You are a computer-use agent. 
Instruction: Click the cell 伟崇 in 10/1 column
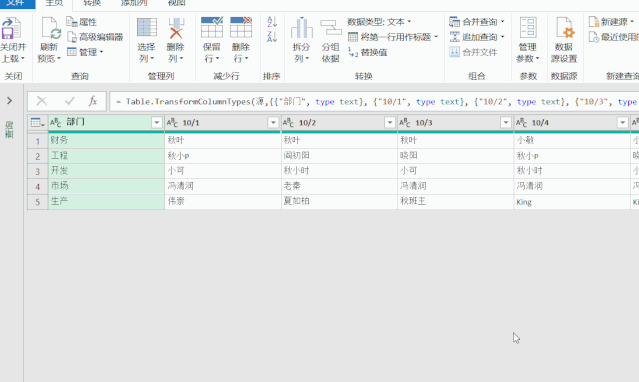pos(223,201)
